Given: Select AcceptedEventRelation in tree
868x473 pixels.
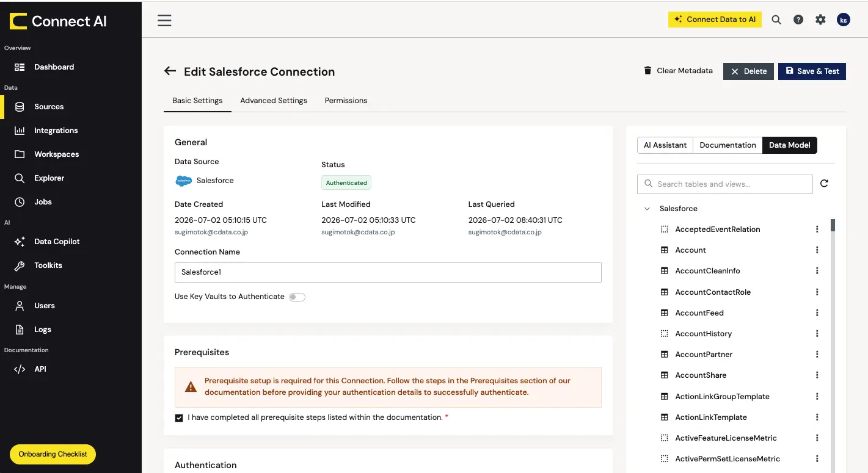Looking at the screenshot, I should 718,229.
